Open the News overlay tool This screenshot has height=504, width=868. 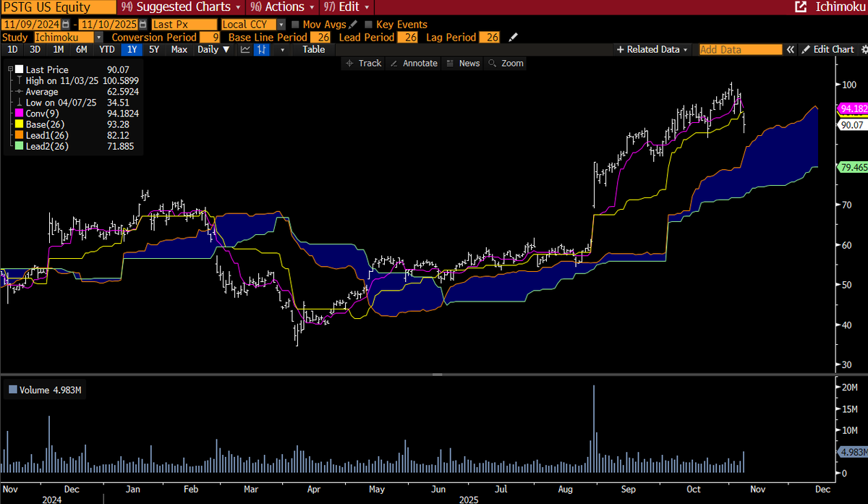(463, 64)
